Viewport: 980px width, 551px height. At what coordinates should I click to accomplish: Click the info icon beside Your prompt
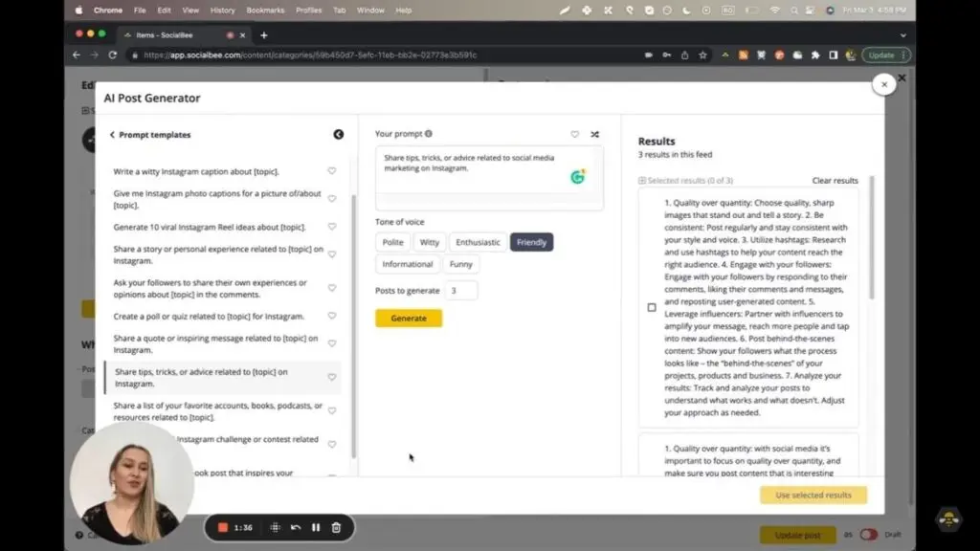point(428,134)
